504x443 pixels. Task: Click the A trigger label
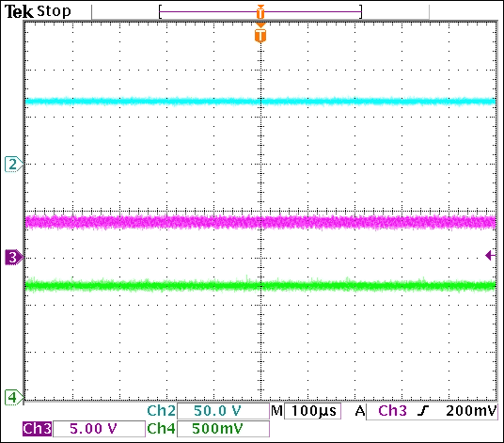click(x=360, y=411)
